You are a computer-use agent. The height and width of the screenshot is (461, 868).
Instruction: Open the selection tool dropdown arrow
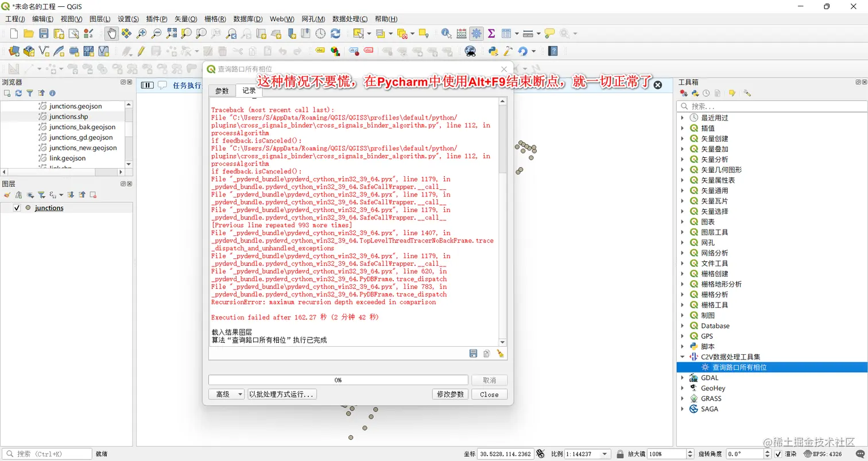pyautogui.click(x=369, y=34)
